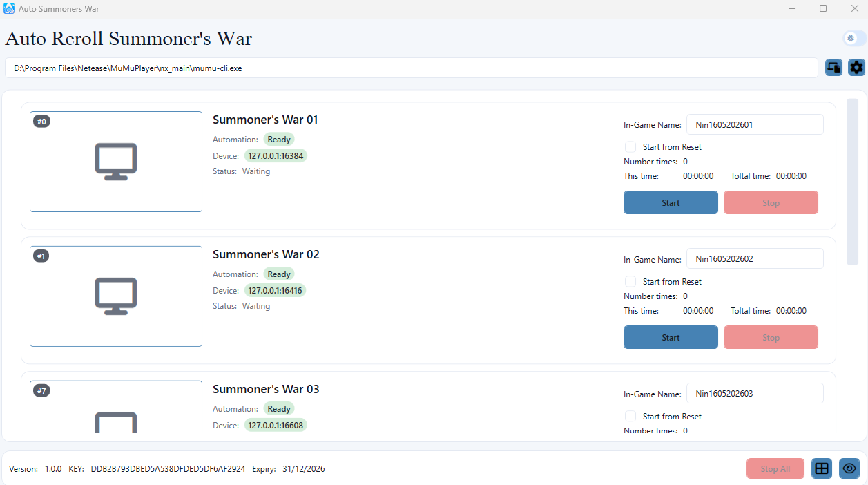Click the vertical scrollbar of instance list
The image size is (868, 485).
(852, 182)
